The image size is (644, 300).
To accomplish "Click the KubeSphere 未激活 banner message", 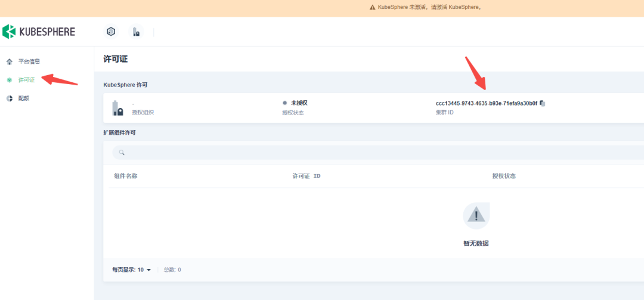I will click(x=429, y=7).
